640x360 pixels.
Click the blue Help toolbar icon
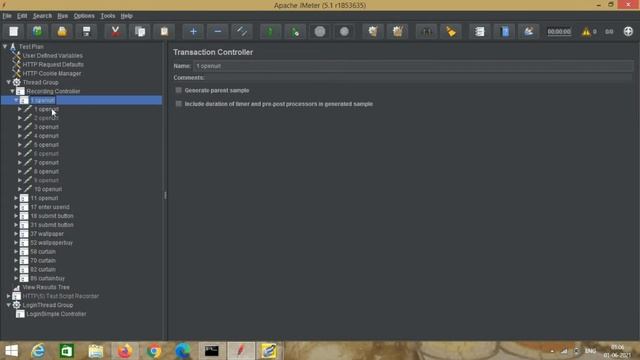[x=504, y=31]
